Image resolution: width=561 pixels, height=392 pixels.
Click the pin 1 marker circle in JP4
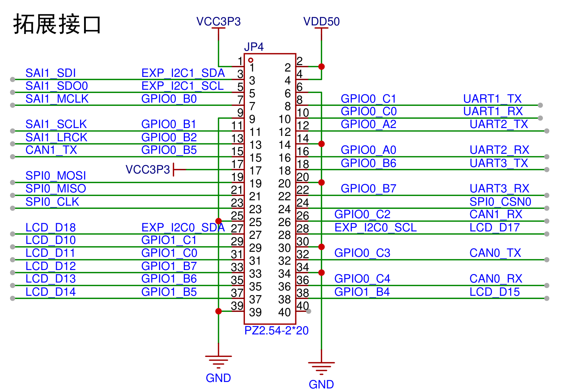click(x=251, y=60)
